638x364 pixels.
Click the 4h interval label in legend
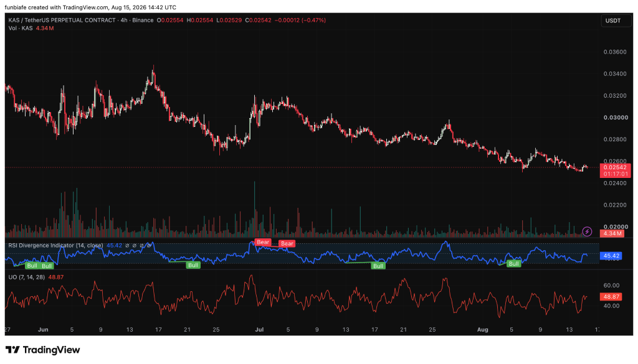(124, 20)
